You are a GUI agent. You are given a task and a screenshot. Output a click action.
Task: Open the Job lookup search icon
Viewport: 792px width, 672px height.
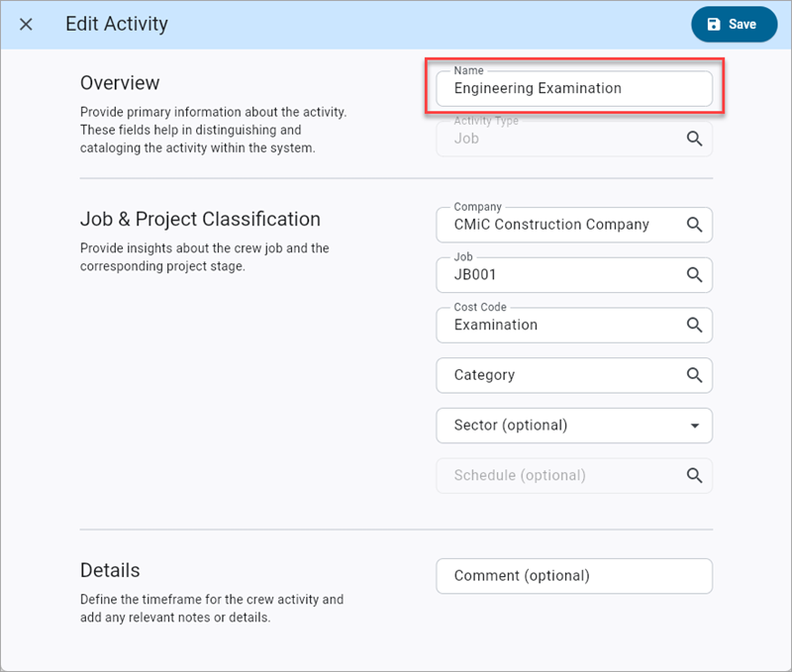[696, 274]
